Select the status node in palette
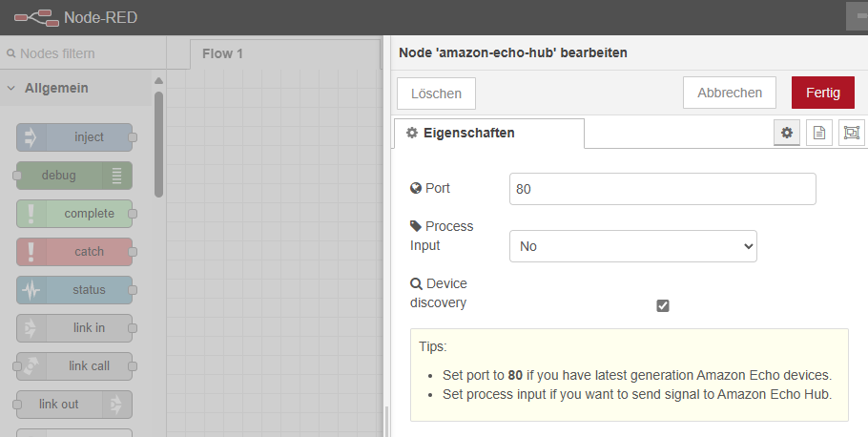This screenshot has width=868, height=437. click(x=74, y=290)
